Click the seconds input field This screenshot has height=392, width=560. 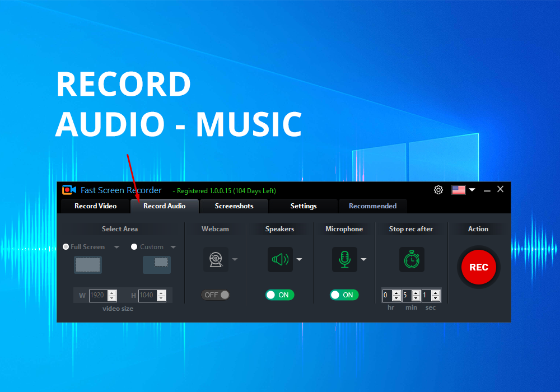[x=426, y=295]
